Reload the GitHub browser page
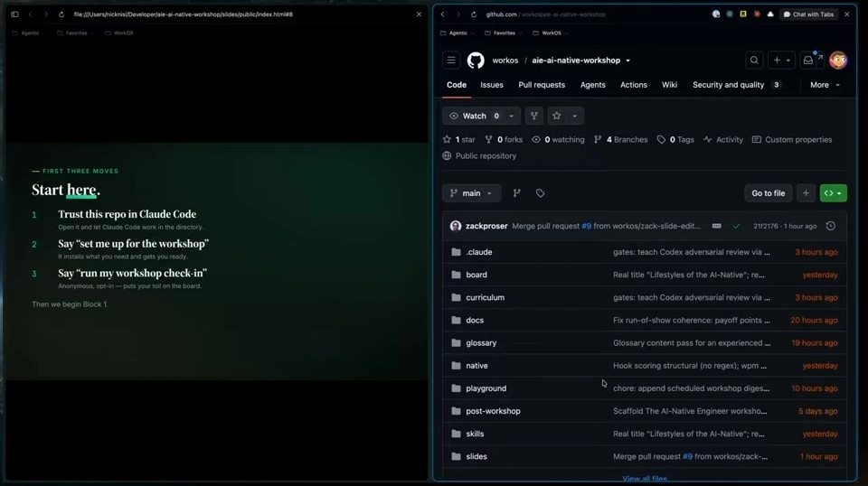This screenshot has width=868, height=486. point(474,14)
